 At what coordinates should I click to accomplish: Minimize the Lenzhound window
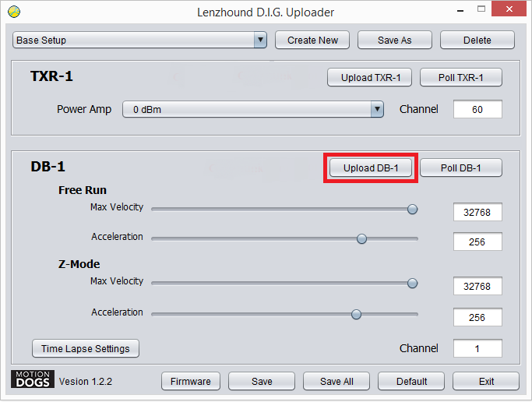tap(460, 10)
